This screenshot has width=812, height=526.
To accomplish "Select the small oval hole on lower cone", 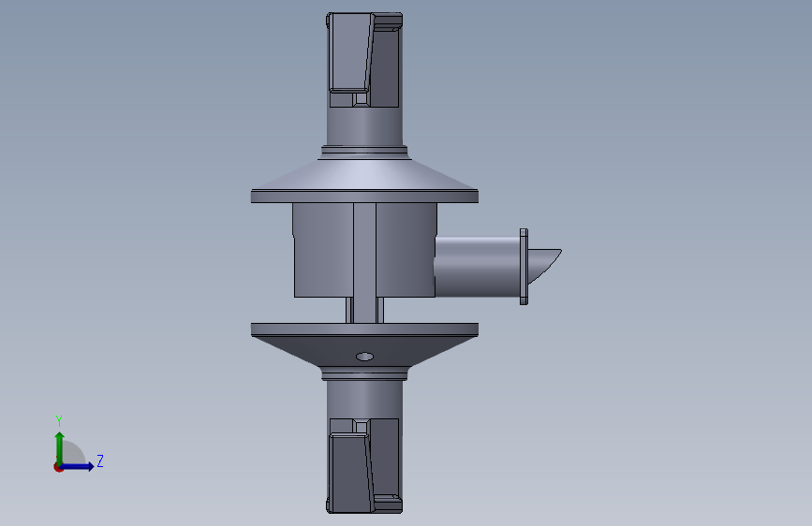I will pos(364,357).
